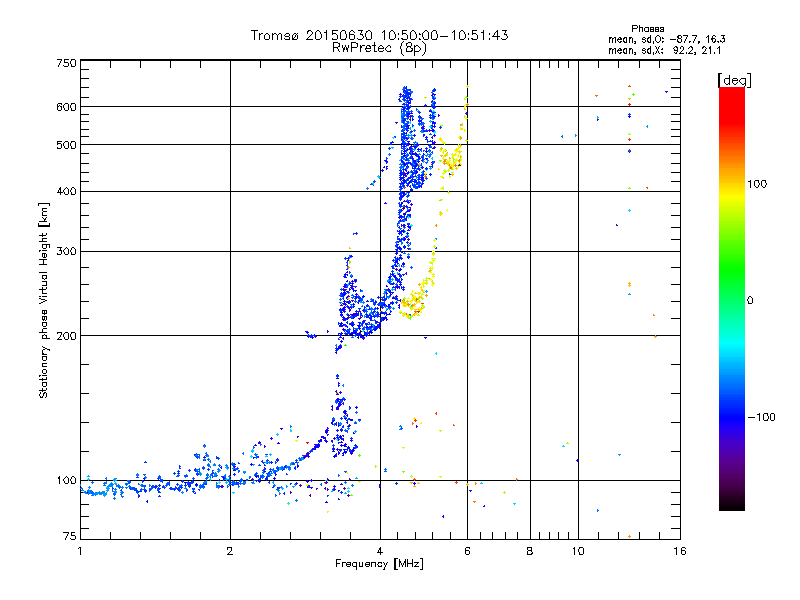Image resolution: width=800 pixels, height=600 pixels.
Task: Click the phase color bar
Action: [732, 299]
